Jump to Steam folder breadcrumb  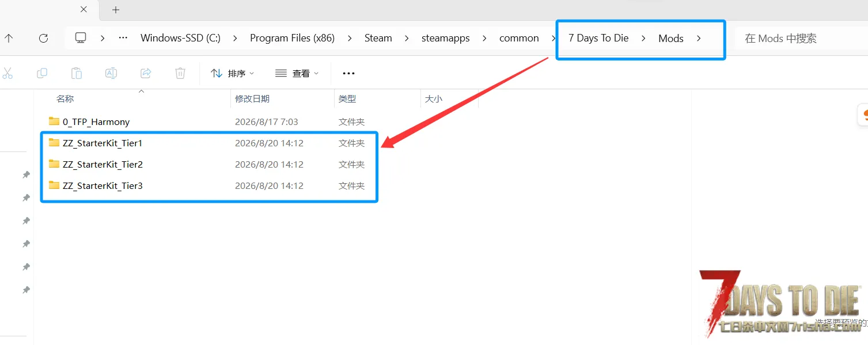(378, 38)
